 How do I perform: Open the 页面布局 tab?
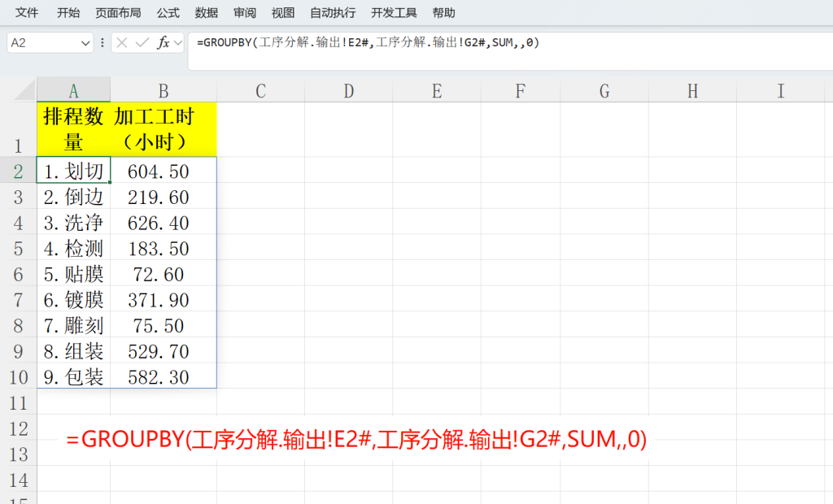118,13
